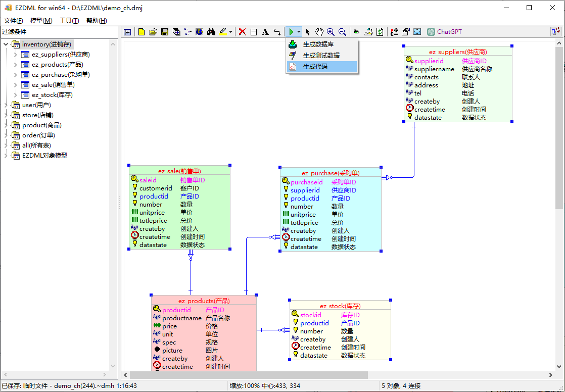Select ez_sale(销售单) in the tree
Image resolution: width=565 pixels, height=392 pixels.
53,85
